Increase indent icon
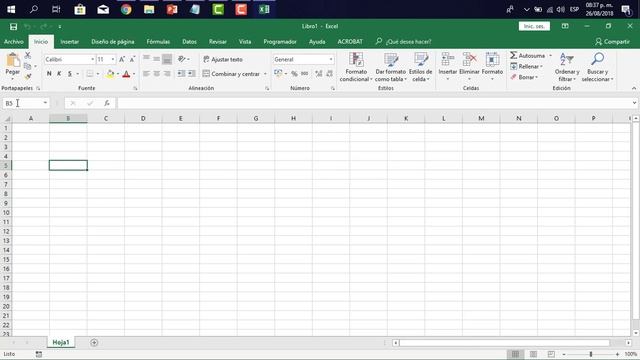This screenshot has width=640, height=360. tap(191, 74)
